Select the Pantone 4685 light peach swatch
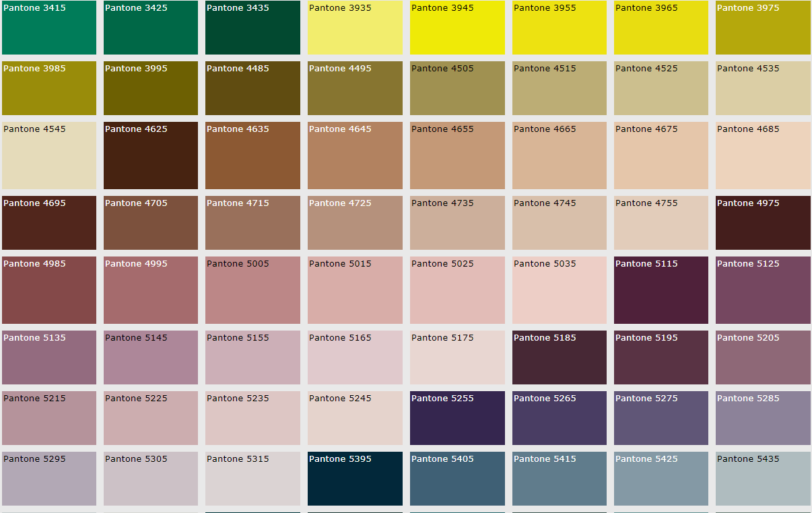 (763, 156)
